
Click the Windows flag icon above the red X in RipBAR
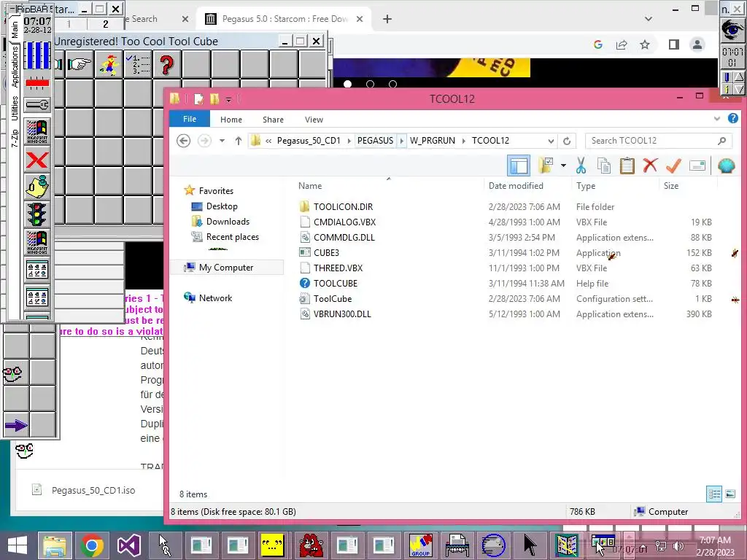click(37, 132)
